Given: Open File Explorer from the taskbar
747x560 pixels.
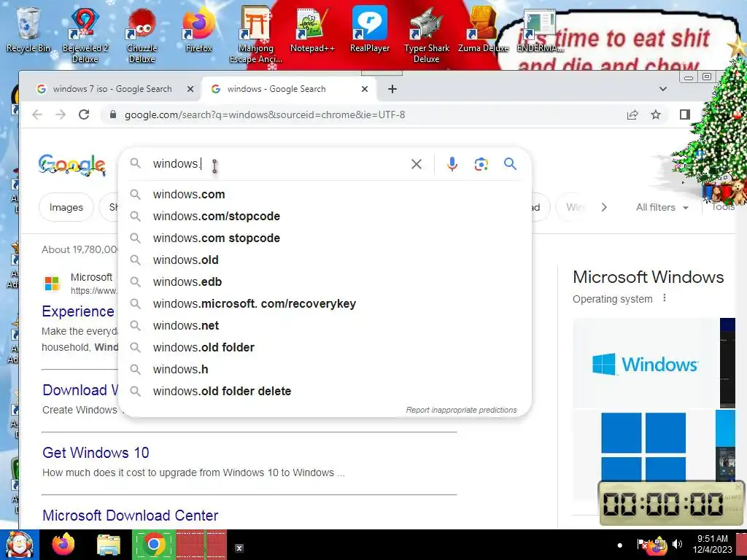Looking at the screenshot, I should [109, 545].
